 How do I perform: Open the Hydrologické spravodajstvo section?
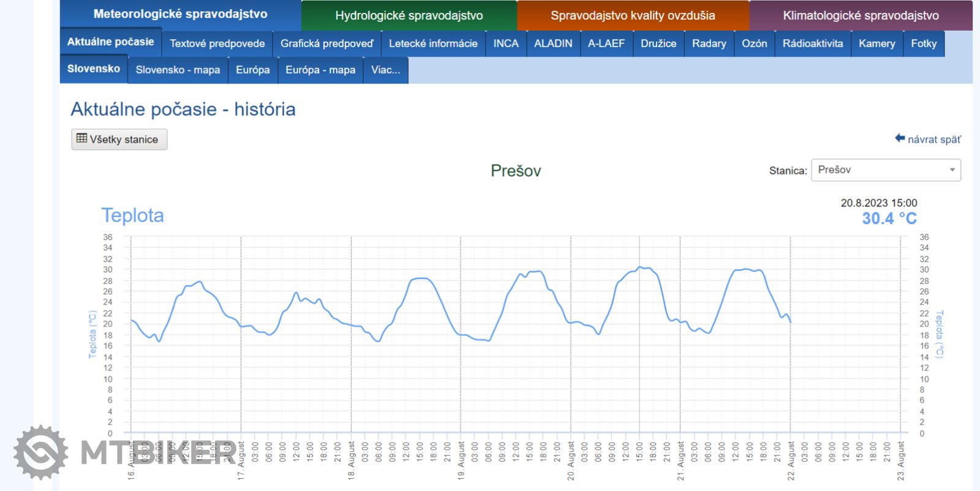click(x=409, y=15)
